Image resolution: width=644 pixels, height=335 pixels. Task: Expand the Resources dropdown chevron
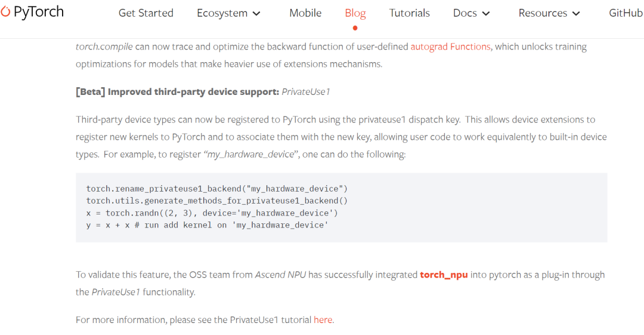coord(576,14)
